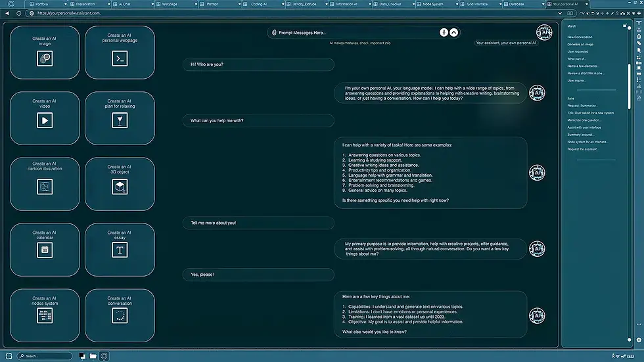Go back with browser back arrow
Viewport: 644px width, 362px height.
pos(7,13)
